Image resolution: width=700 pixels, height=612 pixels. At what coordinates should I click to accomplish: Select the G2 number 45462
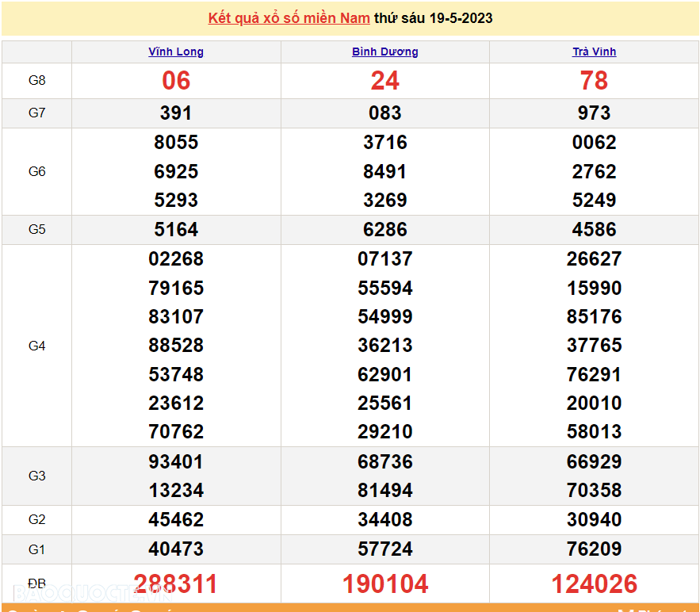click(176, 520)
